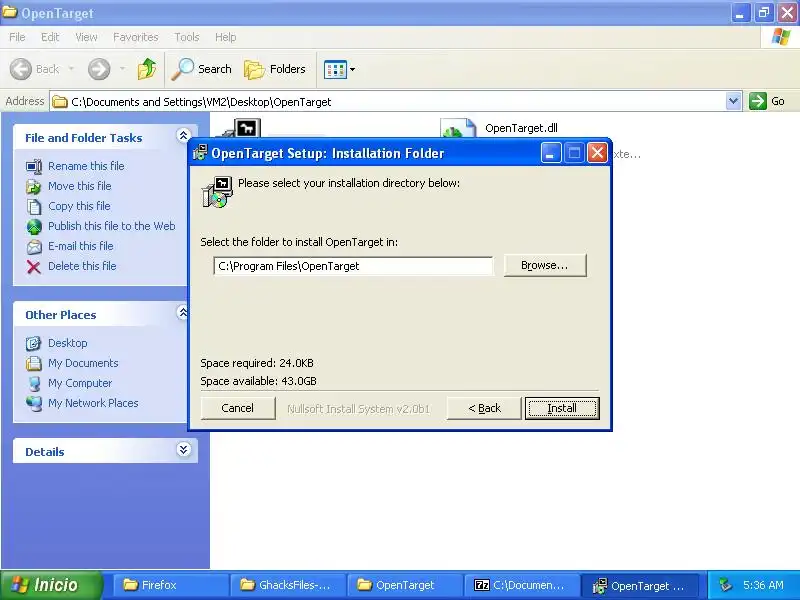Click the address bar path field
The height and width of the screenshot is (600, 800).
tap(388, 102)
